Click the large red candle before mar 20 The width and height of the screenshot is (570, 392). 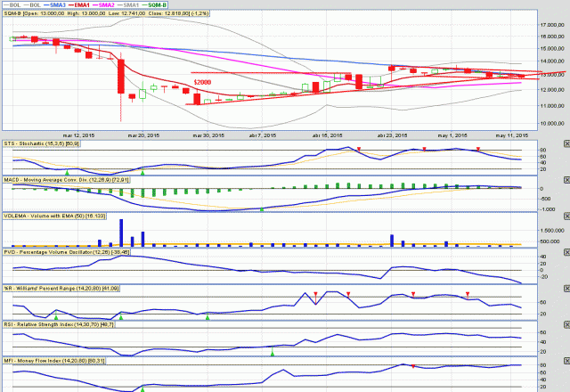[121, 77]
